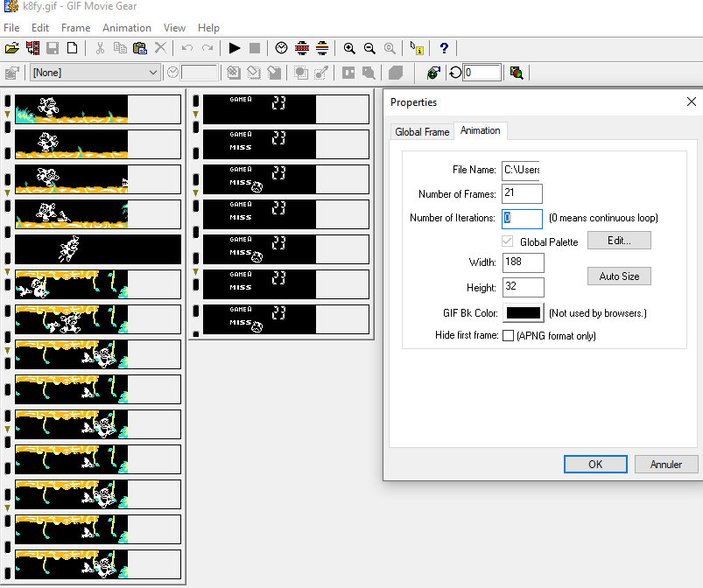Close the Properties dialog
The image size is (703, 588).
click(692, 101)
